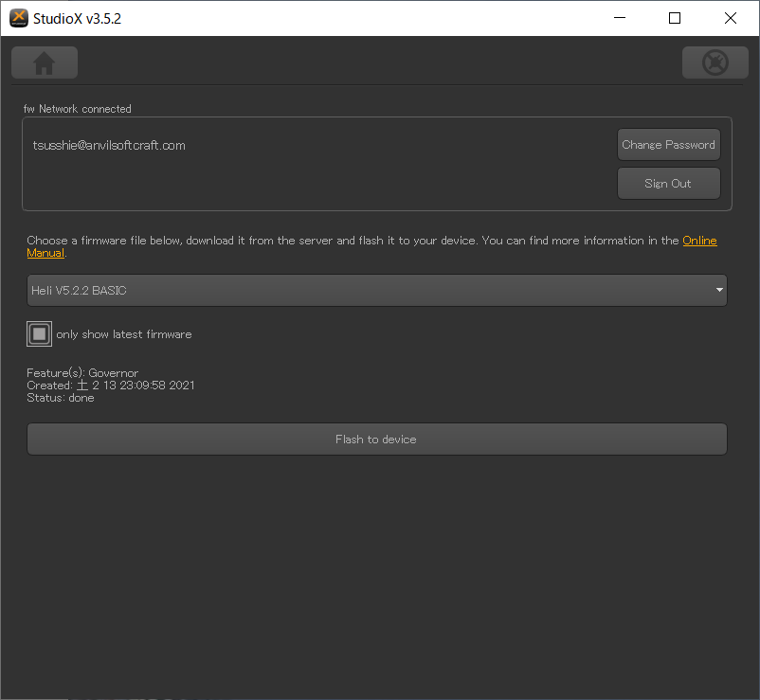Image resolution: width=760 pixels, height=700 pixels.
Task: Click the 'fw Network connected' group label
Action: [x=78, y=109]
